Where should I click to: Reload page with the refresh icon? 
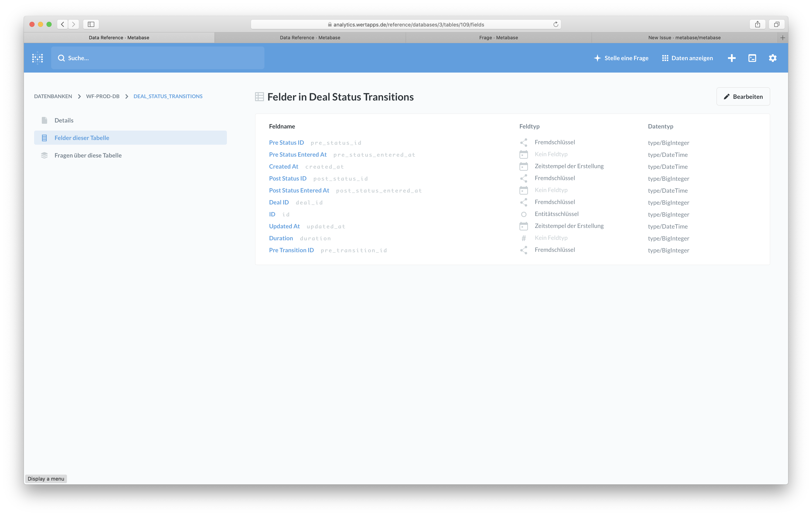(556, 24)
